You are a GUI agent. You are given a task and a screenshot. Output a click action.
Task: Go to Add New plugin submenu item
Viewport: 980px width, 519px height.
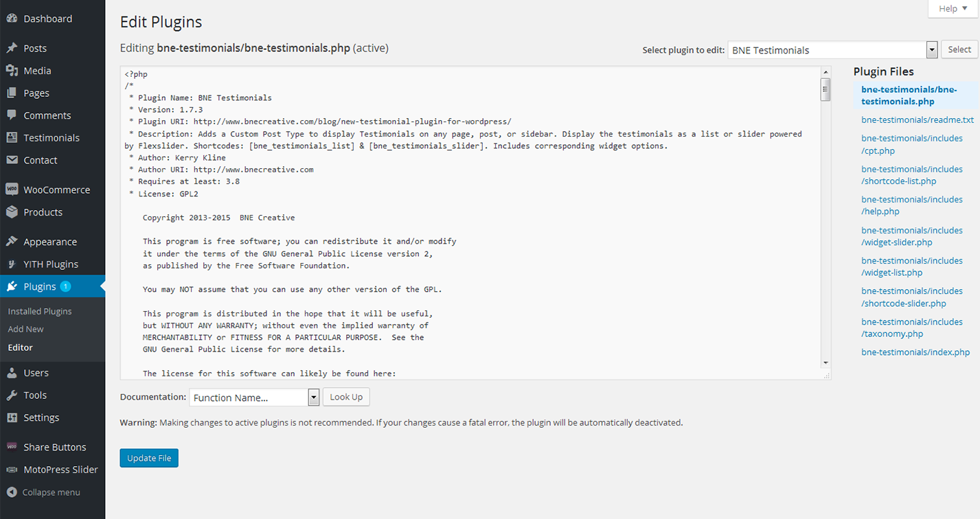click(25, 330)
